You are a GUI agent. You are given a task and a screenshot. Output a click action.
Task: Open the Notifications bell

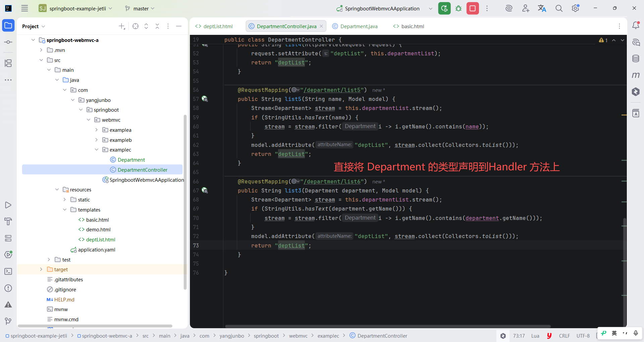(636, 25)
